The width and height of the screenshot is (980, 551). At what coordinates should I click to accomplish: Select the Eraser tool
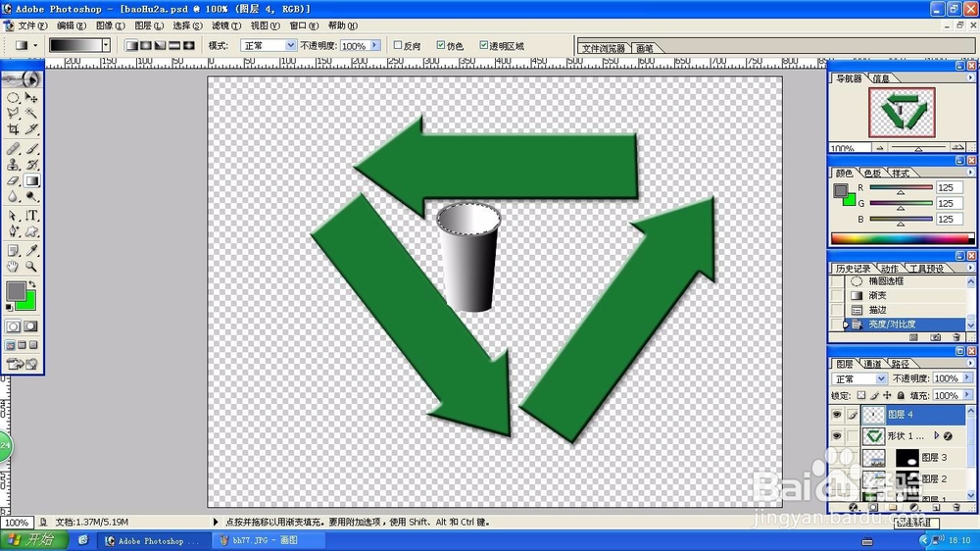(13, 180)
